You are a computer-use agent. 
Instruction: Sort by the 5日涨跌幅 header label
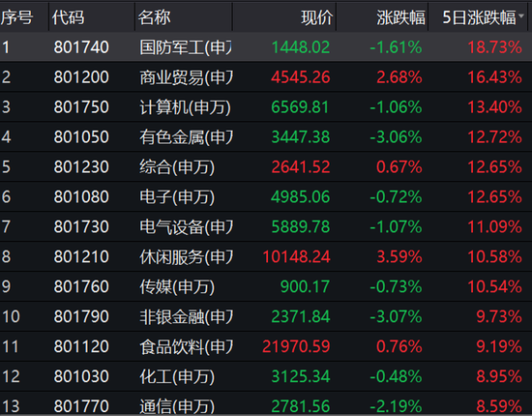(480, 17)
